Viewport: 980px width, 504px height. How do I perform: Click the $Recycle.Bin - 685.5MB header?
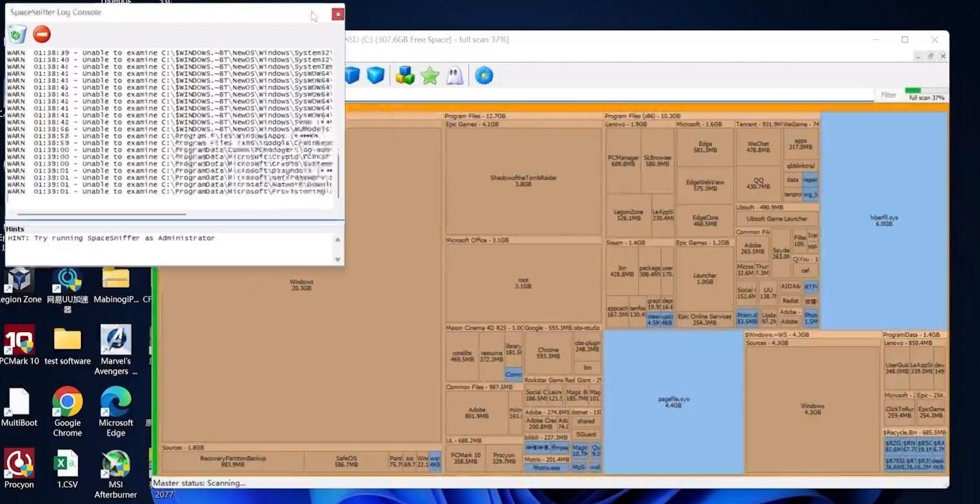click(x=915, y=433)
